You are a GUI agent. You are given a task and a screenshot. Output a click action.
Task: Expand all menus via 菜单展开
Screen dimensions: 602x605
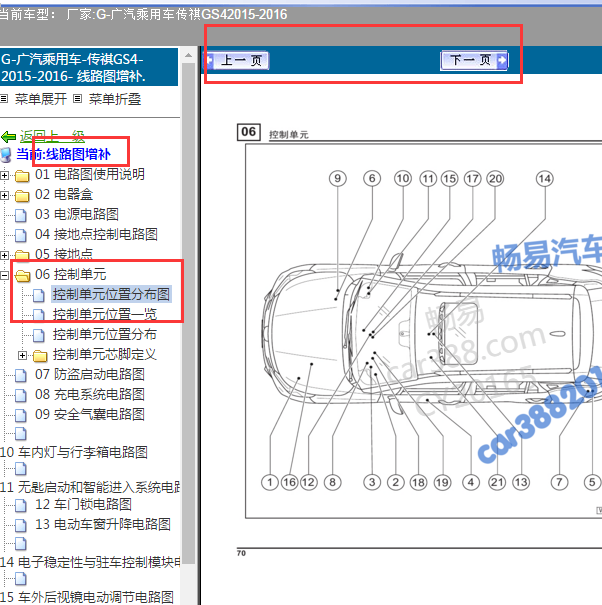click(41, 99)
